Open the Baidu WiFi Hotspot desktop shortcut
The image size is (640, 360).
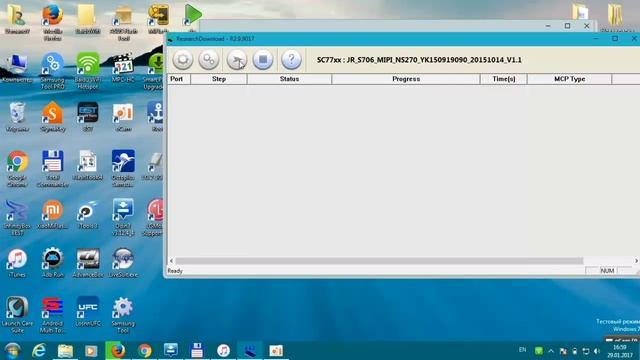[x=88, y=71]
